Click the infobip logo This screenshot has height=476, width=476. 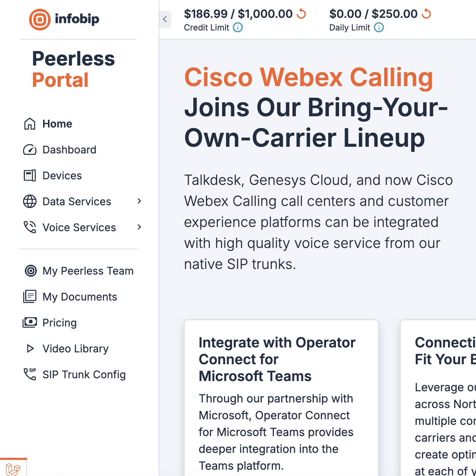(x=64, y=19)
